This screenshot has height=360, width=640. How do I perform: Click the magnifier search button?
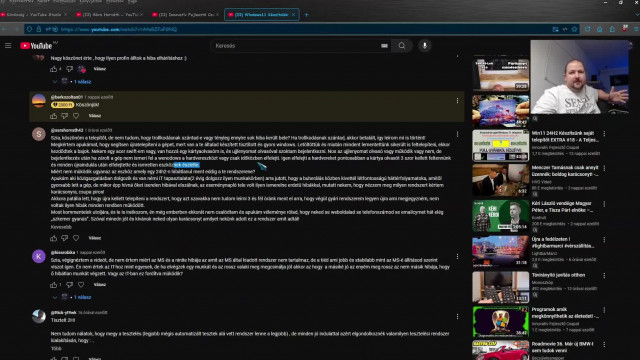[x=402, y=46]
